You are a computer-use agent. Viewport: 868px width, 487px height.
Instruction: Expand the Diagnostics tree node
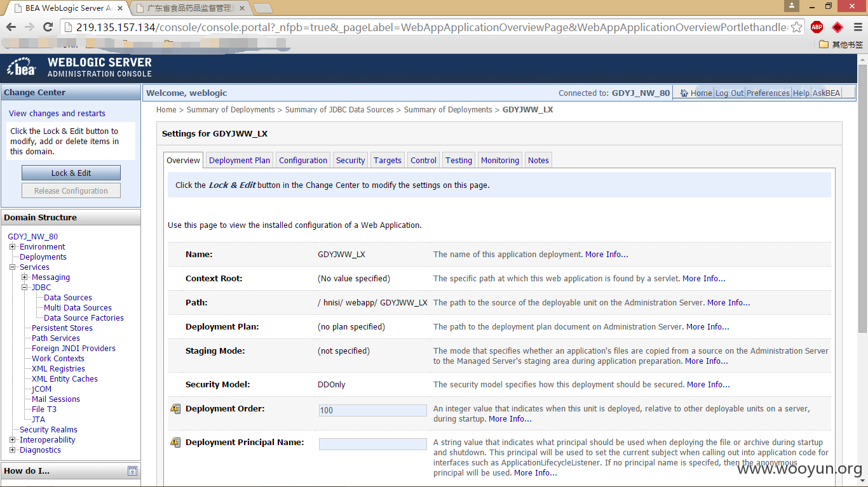[x=13, y=450]
